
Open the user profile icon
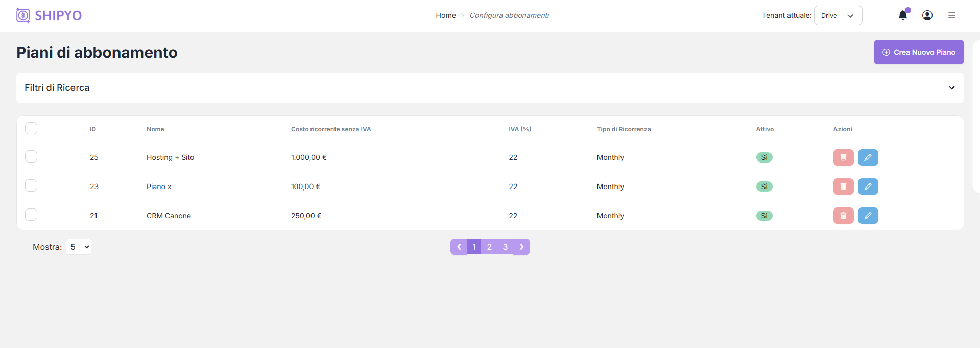(x=927, y=15)
